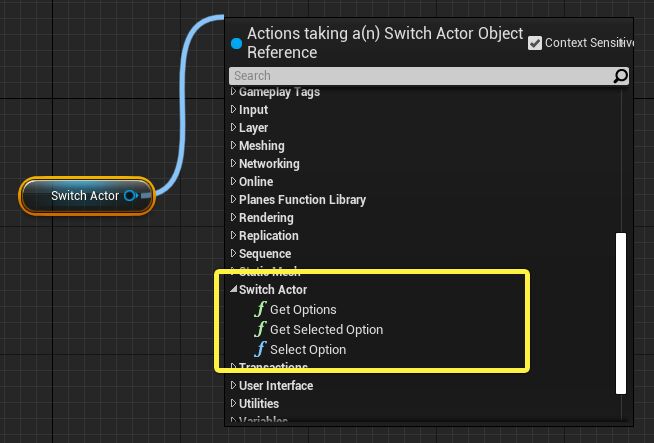Viewport: 654px width, 443px height.
Task: Expand the Replication category
Action: click(234, 235)
